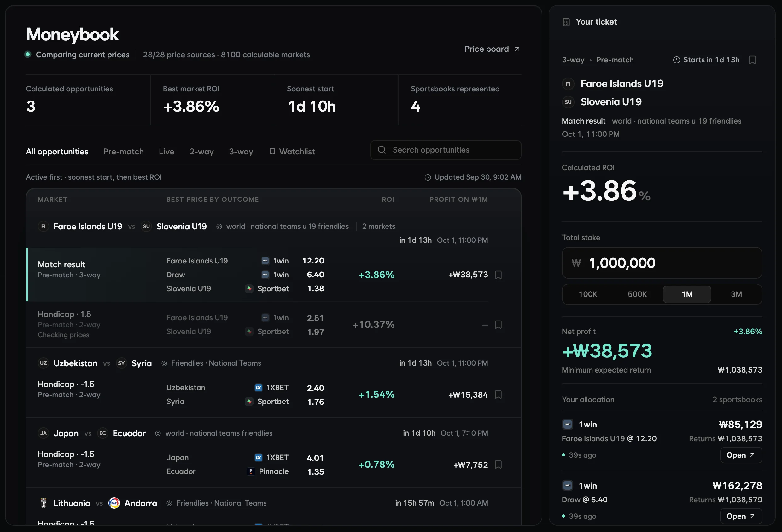Click the SY team badge for Syria

[x=121, y=363]
